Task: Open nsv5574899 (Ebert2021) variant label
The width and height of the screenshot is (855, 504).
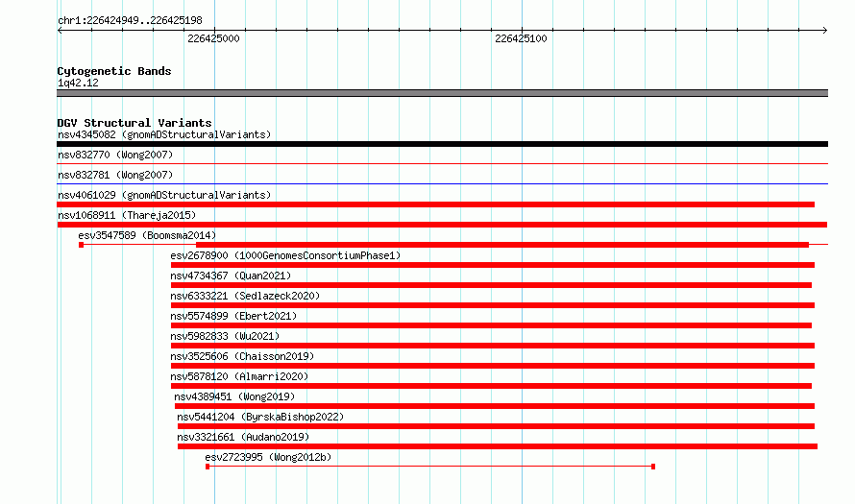Action: pos(233,316)
